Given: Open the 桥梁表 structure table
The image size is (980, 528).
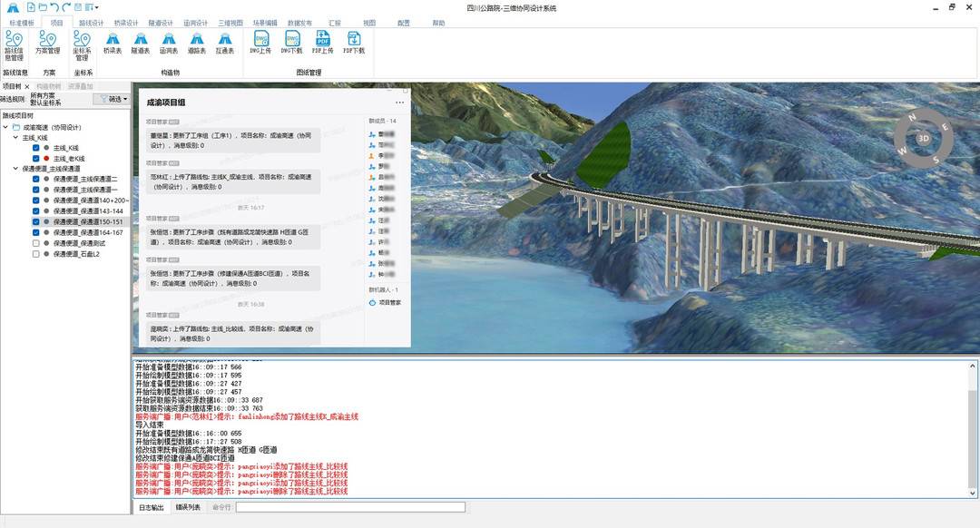Looking at the screenshot, I should point(113,44).
